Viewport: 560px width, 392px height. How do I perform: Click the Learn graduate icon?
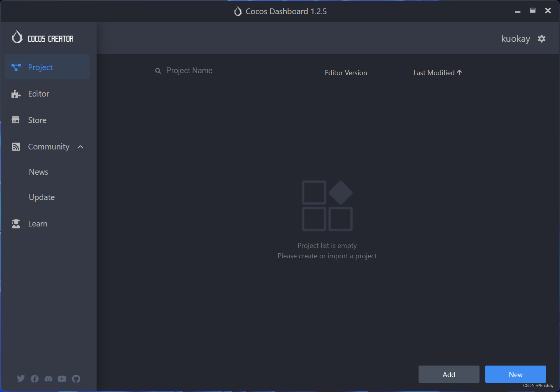(16, 224)
